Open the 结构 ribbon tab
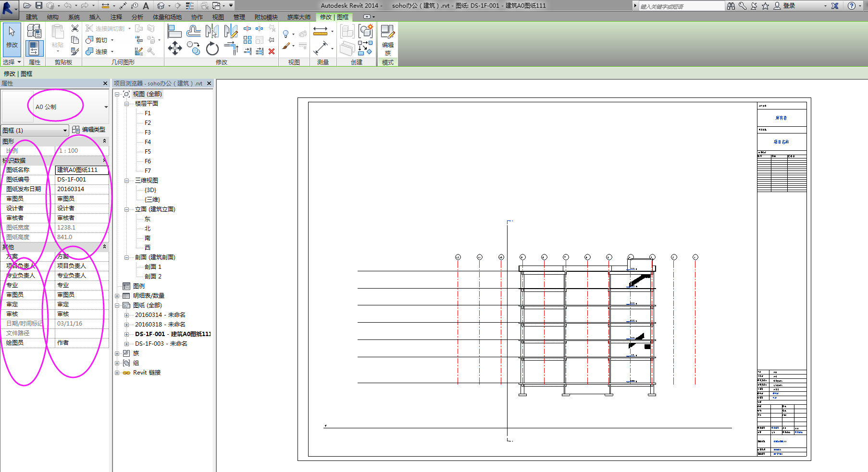Viewport: 868px width, 472px height. pos(53,17)
